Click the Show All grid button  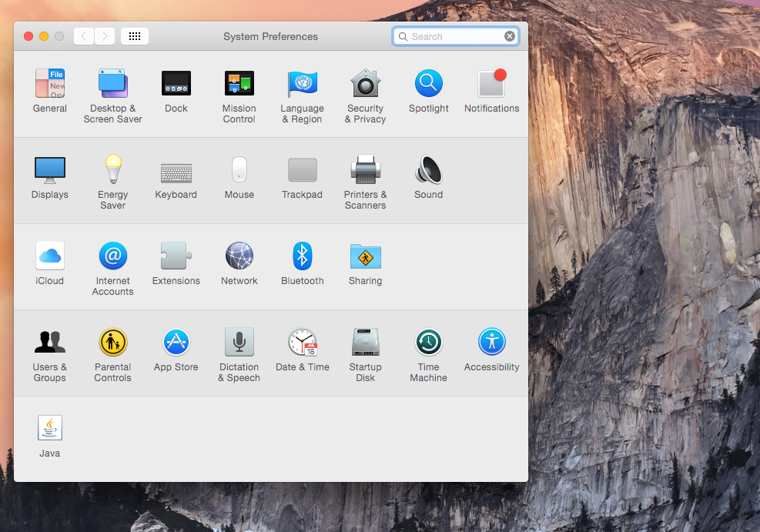pos(135,36)
